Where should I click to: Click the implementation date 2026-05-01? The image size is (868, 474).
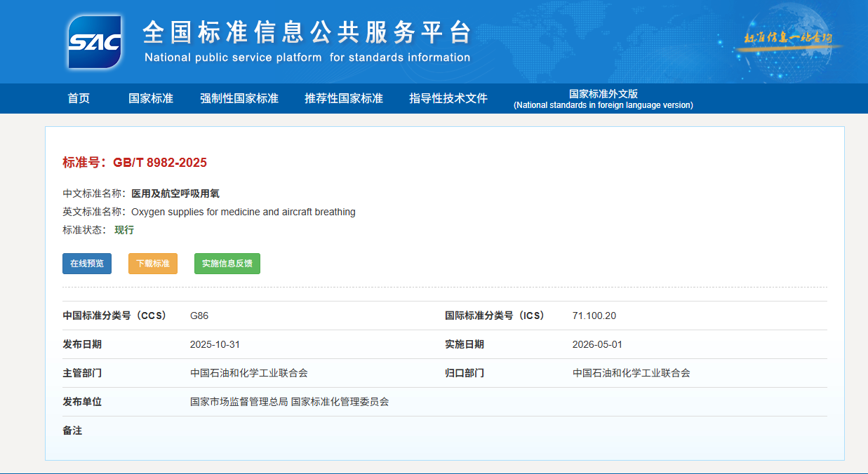click(597, 344)
